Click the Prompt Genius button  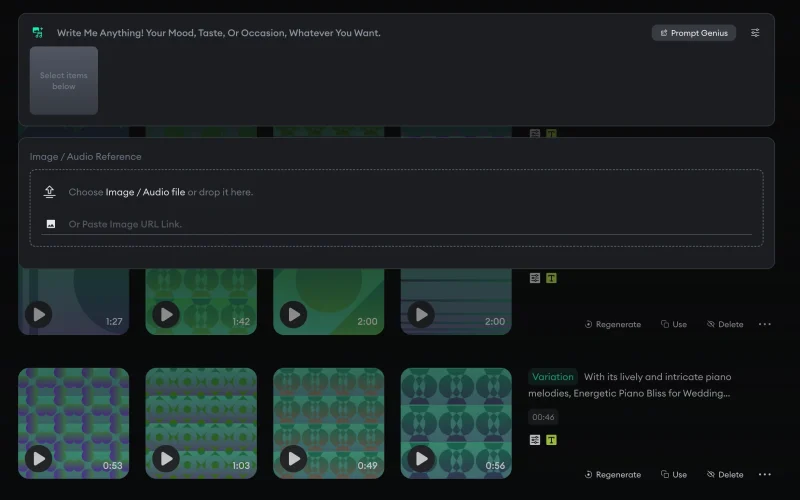click(x=694, y=33)
